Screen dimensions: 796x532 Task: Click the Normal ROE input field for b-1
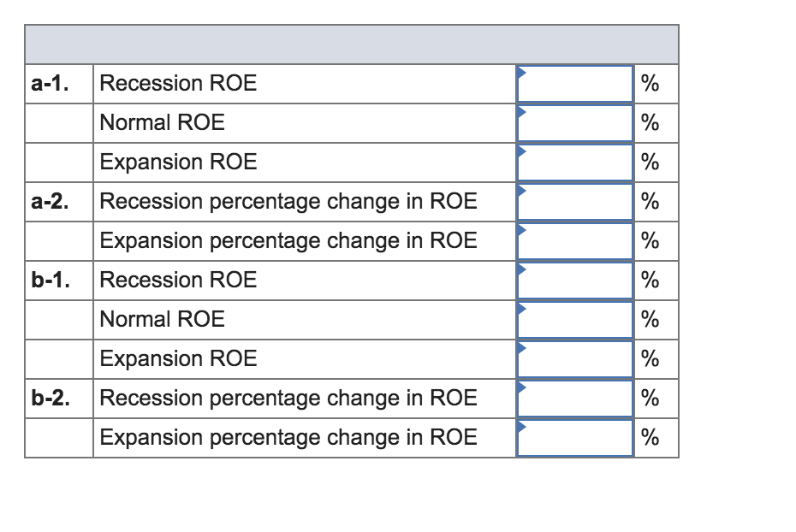coord(573,319)
